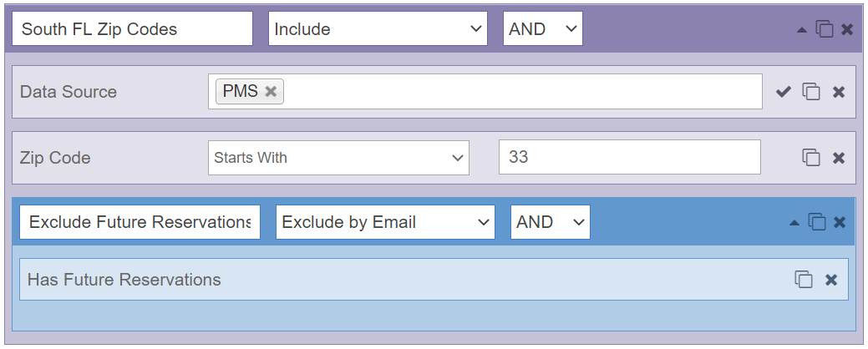
Task: Copy the Has Future Reservations condition
Action: [803, 280]
